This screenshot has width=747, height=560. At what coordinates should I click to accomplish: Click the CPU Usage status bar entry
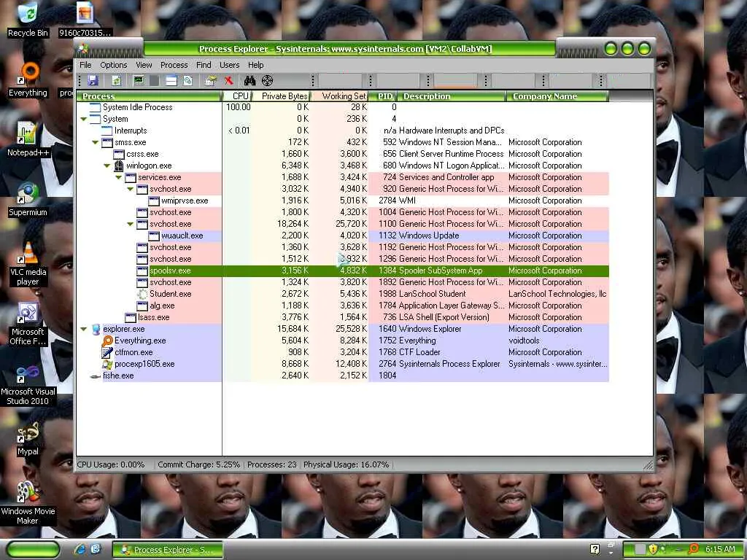[x=111, y=464]
